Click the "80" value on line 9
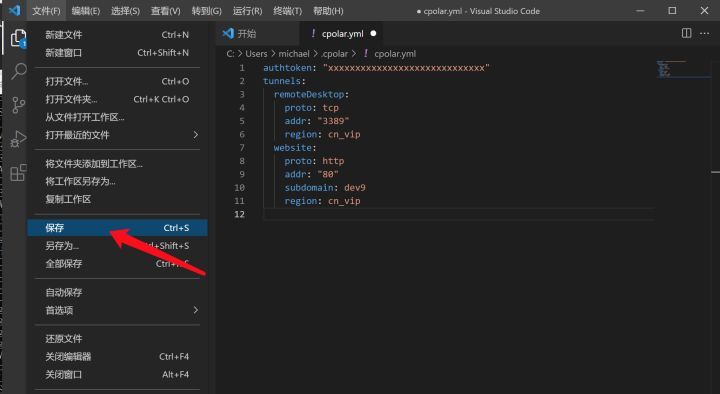 coord(328,174)
